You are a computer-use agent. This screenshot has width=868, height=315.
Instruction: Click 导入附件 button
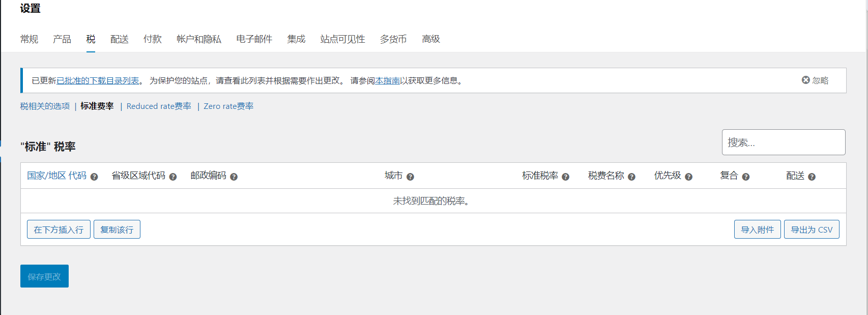tap(757, 230)
